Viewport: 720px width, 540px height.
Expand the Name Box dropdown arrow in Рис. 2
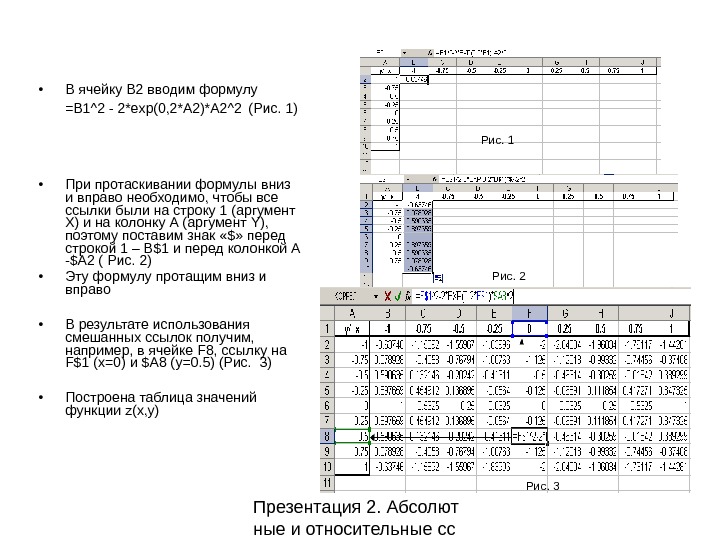click(408, 179)
